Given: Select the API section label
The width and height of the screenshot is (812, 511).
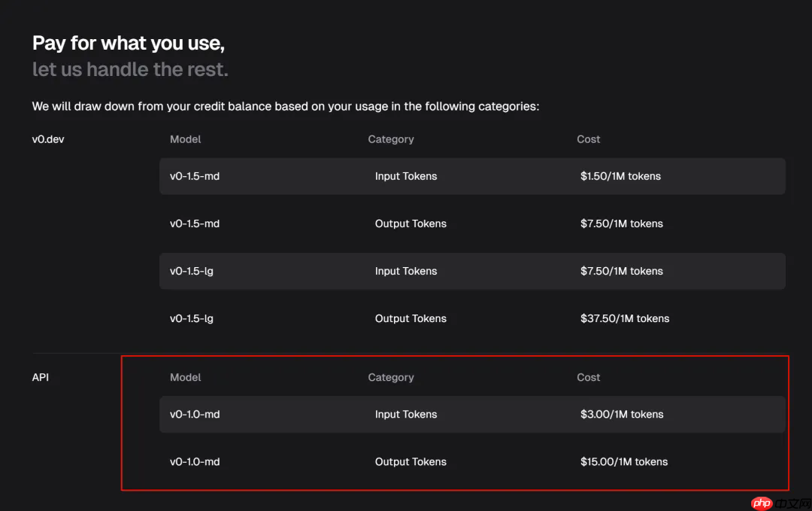Looking at the screenshot, I should click(x=41, y=377).
